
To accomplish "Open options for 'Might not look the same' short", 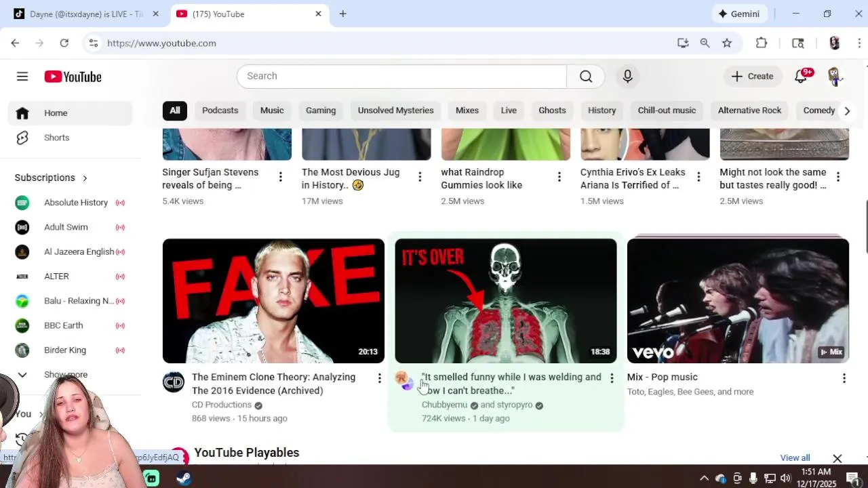I will click(x=838, y=177).
